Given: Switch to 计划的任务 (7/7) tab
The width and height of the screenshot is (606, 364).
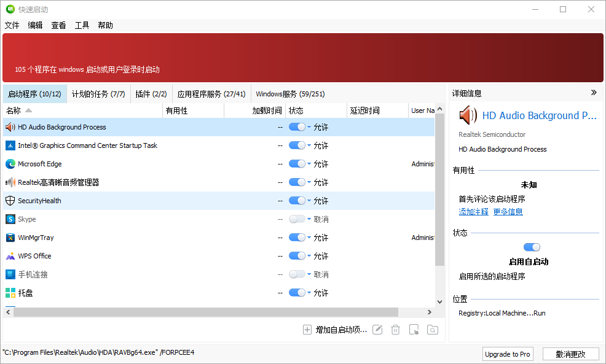Looking at the screenshot, I should [98, 94].
